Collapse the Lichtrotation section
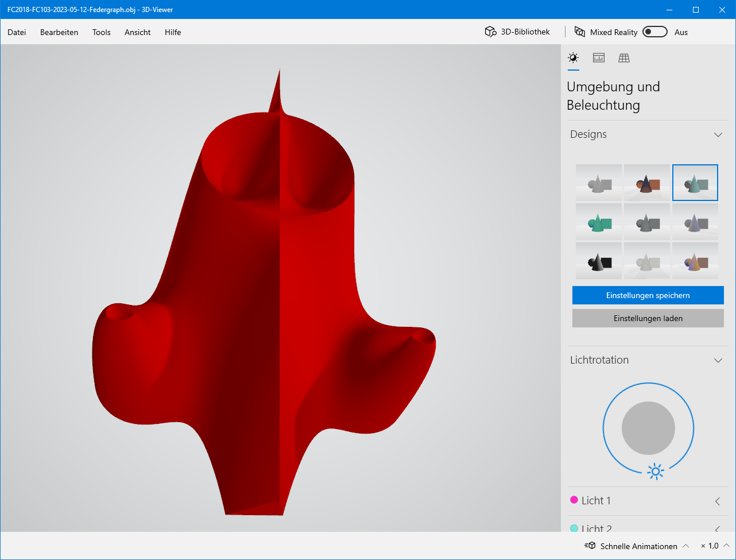 point(718,360)
